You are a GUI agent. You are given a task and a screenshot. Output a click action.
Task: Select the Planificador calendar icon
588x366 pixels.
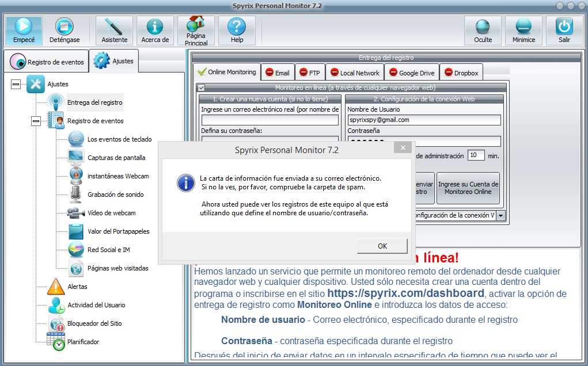[x=56, y=342]
